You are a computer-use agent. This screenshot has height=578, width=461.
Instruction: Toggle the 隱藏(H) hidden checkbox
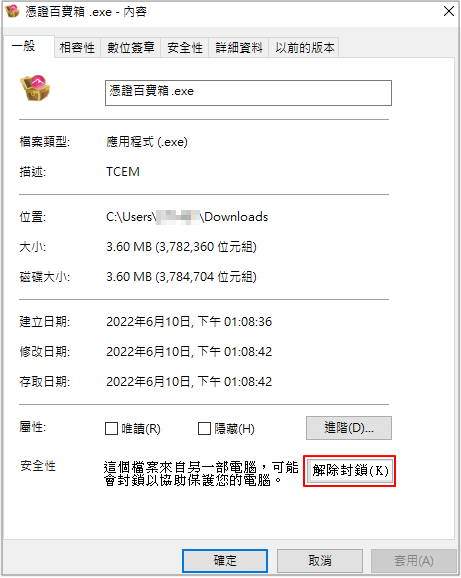click(x=204, y=429)
